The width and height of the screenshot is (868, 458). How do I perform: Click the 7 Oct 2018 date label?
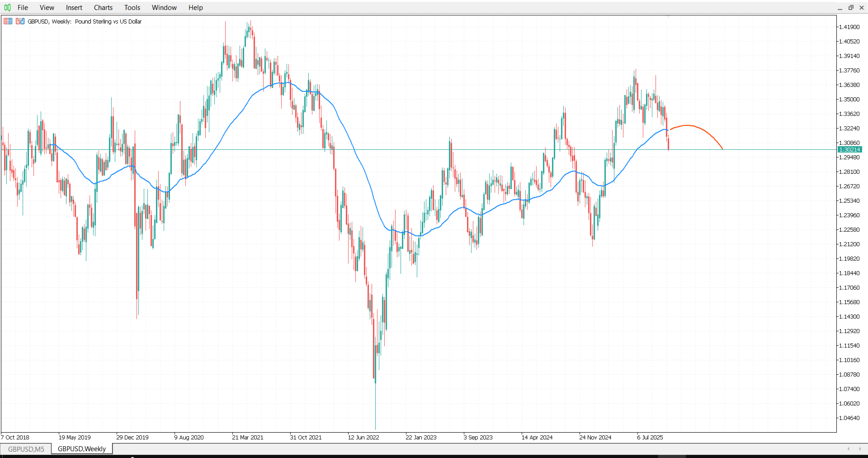coord(15,438)
